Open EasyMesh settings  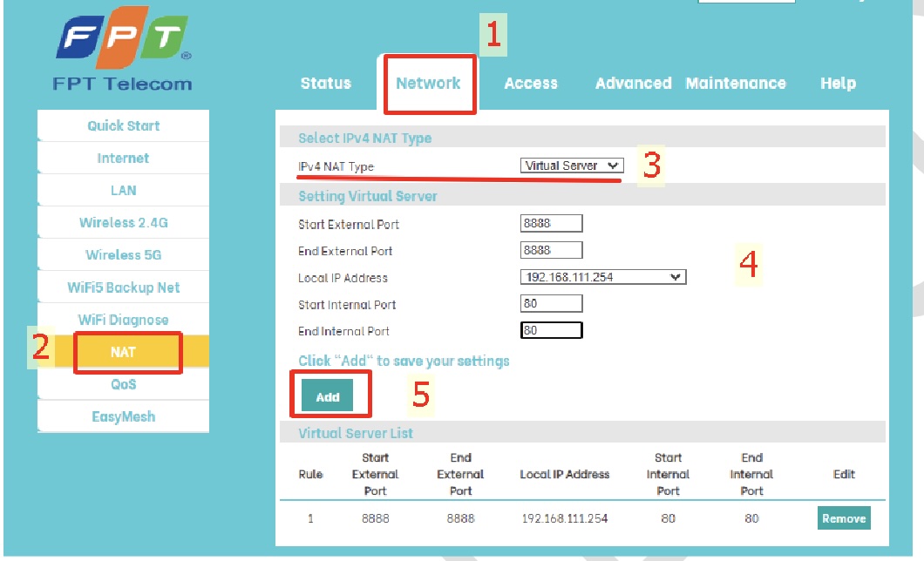pos(122,416)
